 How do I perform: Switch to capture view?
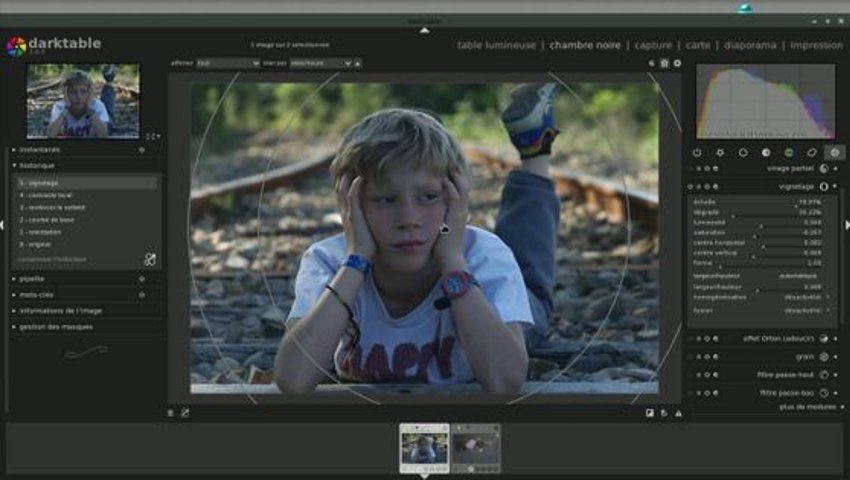tap(653, 45)
